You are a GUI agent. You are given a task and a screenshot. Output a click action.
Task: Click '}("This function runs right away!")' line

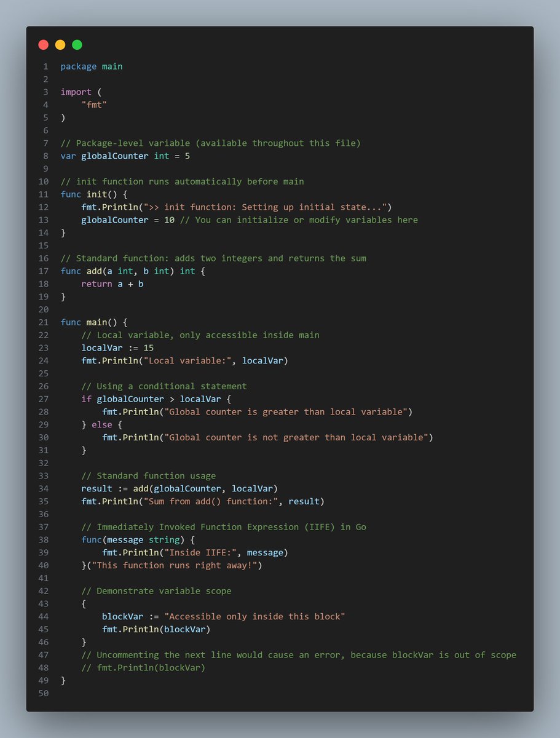coord(172,566)
